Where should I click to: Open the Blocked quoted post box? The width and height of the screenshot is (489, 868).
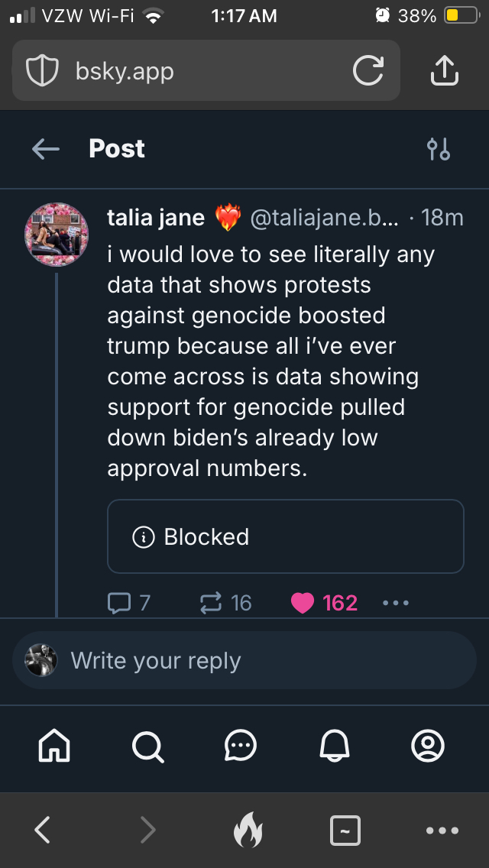click(x=285, y=536)
